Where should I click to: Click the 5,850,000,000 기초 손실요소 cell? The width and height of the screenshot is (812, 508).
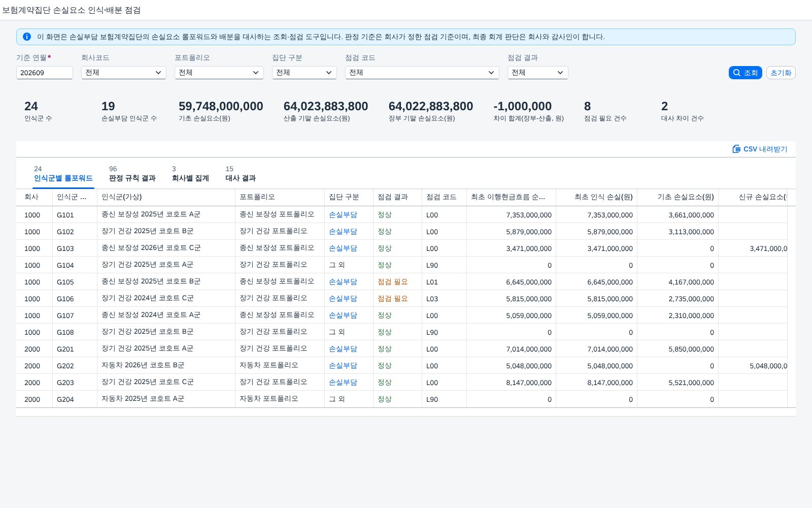[x=678, y=349]
